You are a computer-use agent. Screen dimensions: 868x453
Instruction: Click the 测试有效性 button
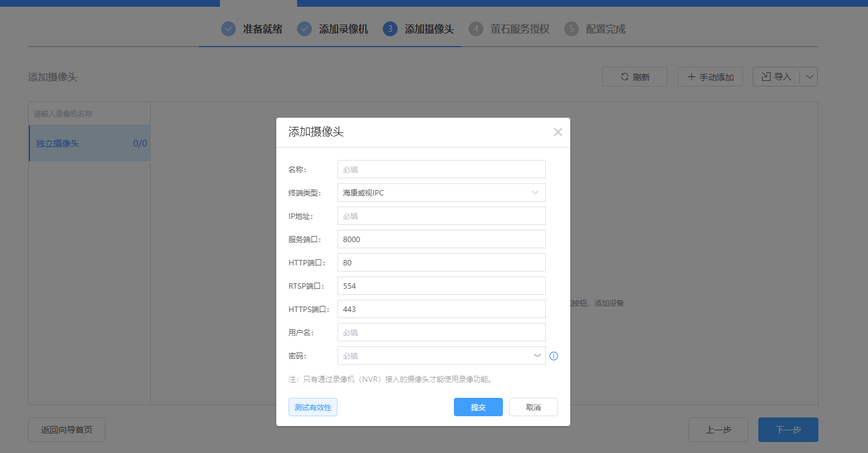[313, 407]
